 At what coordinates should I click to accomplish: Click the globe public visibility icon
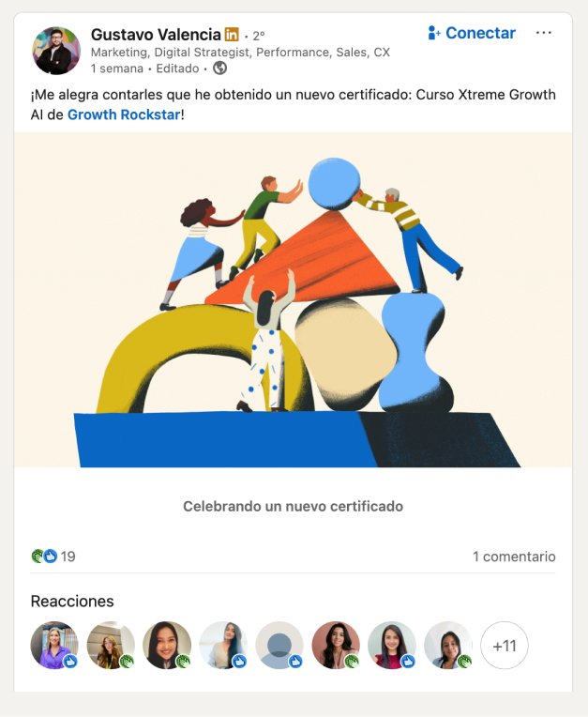[219, 69]
